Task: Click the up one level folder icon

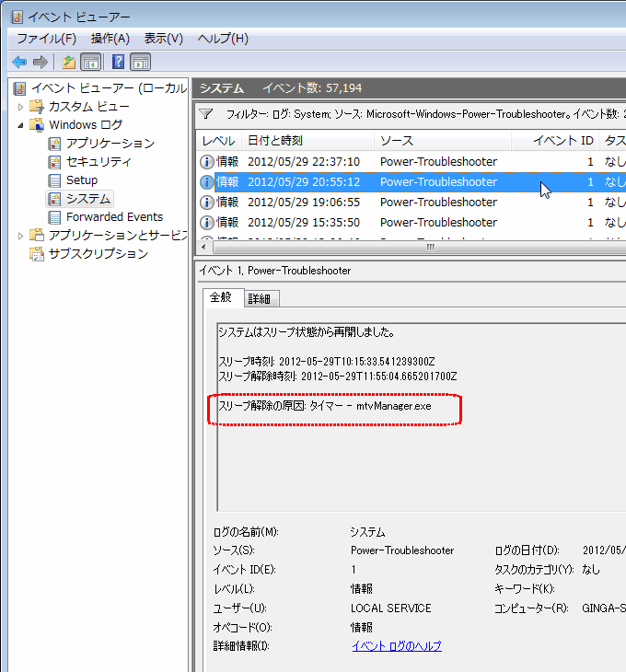Action: click(69, 62)
